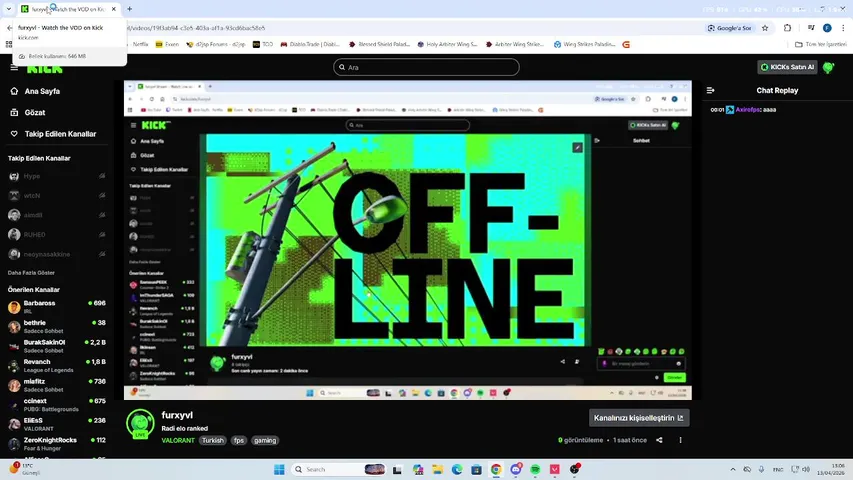The image size is (853, 480).
Task: Click KICKs Satın Al button
Action: point(787,67)
